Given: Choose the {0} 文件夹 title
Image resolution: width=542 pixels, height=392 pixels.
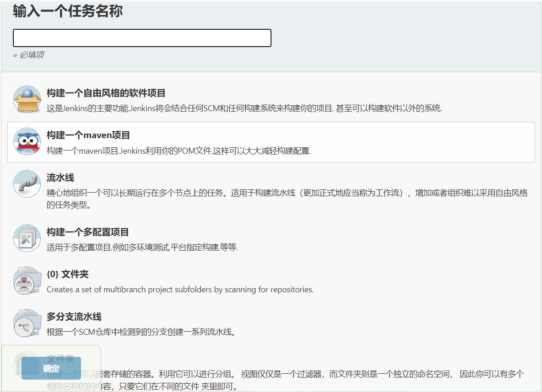Looking at the screenshot, I should point(68,274).
